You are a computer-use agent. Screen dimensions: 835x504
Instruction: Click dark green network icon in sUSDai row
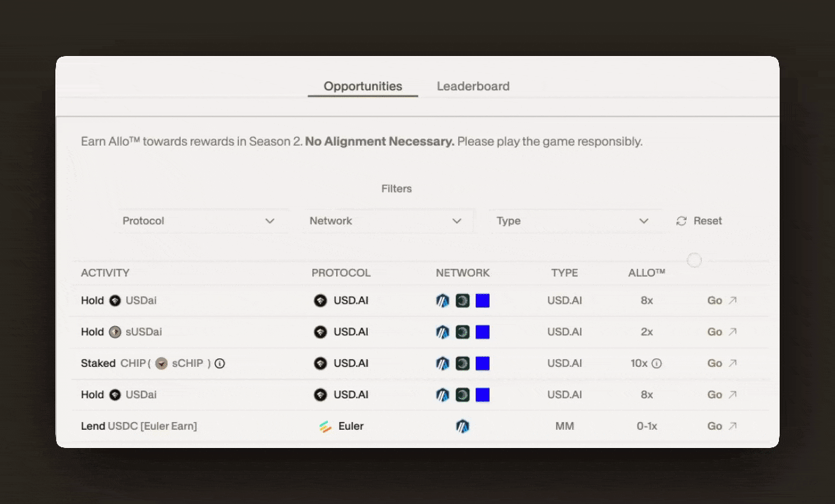point(463,332)
